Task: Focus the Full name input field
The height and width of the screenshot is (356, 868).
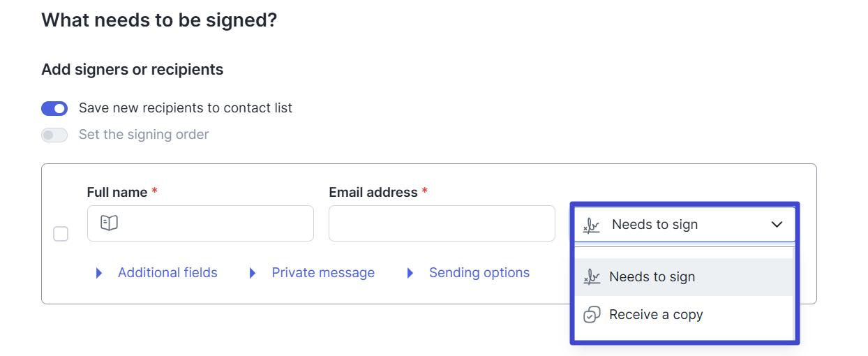Action: [x=200, y=223]
